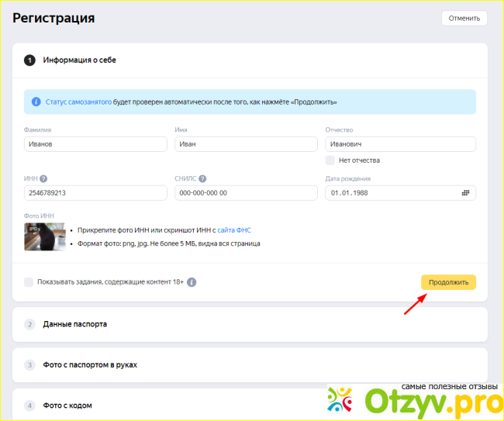Click the info icon beside 18+ content option
Screen dimensions: 504x421
point(192,282)
